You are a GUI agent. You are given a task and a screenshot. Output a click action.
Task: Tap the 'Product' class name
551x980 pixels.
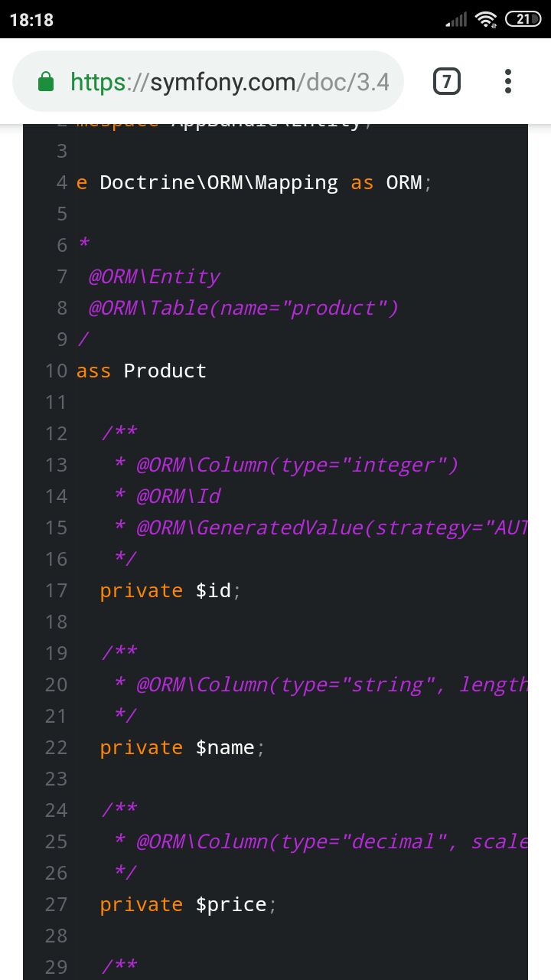tap(165, 371)
